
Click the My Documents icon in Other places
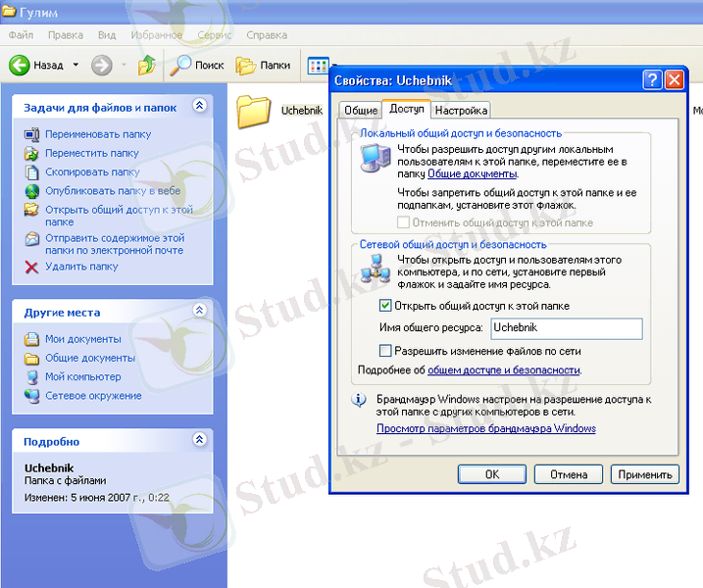(x=31, y=339)
